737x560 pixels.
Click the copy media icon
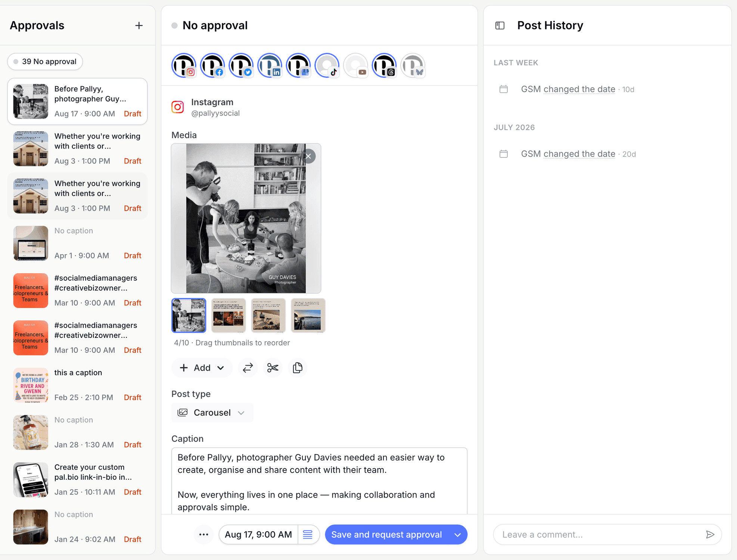(298, 368)
